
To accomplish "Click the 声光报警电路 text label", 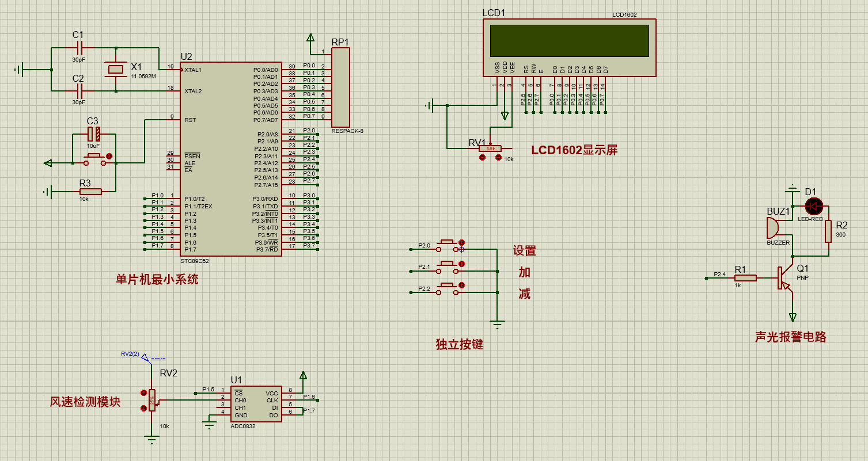I will click(x=790, y=337).
